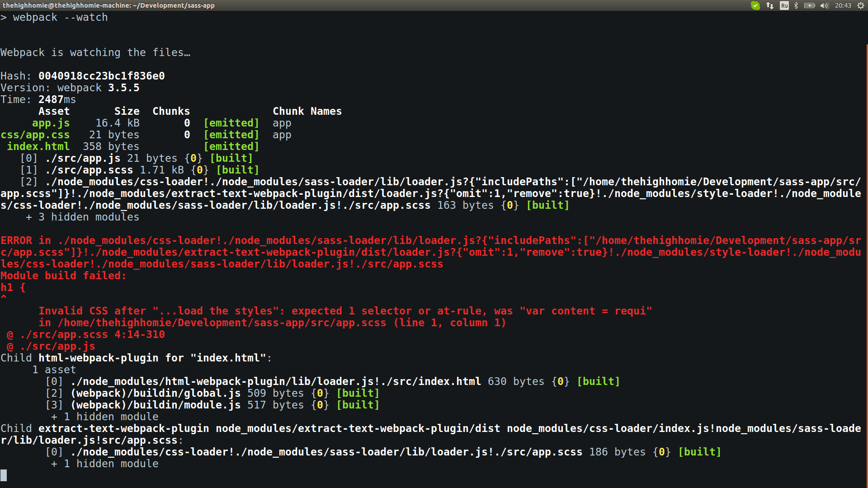Click 'Child extract-text-webpack-plugin' line
This screenshot has height=488, width=868.
(x=431, y=434)
